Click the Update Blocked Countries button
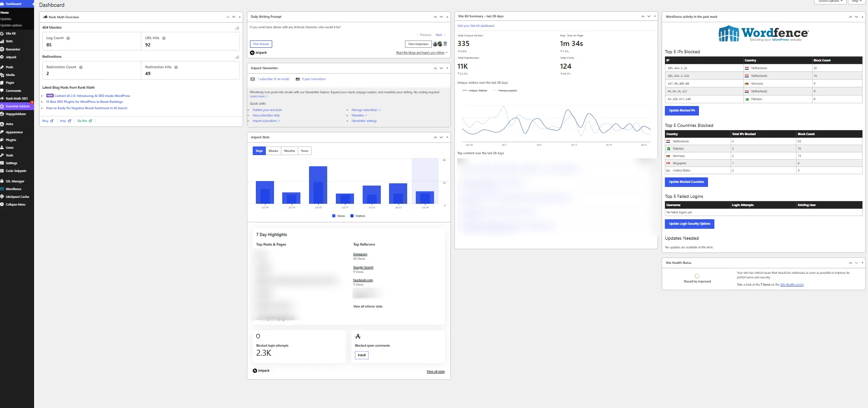 pos(686,182)
